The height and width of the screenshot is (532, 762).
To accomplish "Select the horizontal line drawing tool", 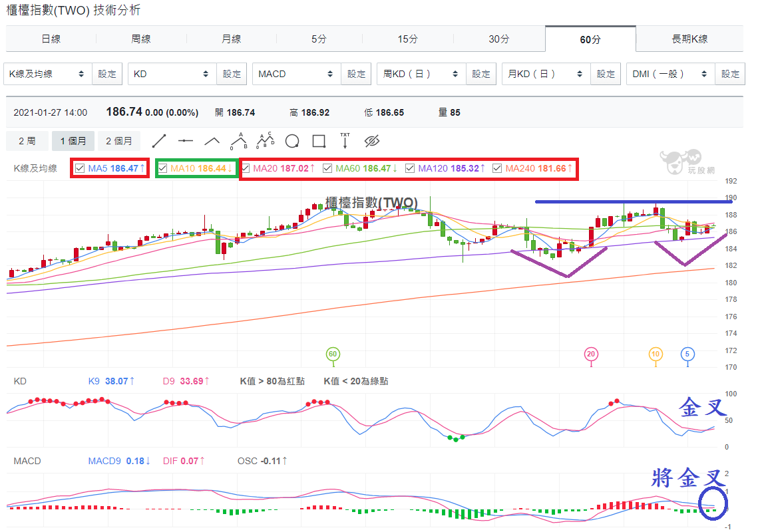I will [186, 141].
